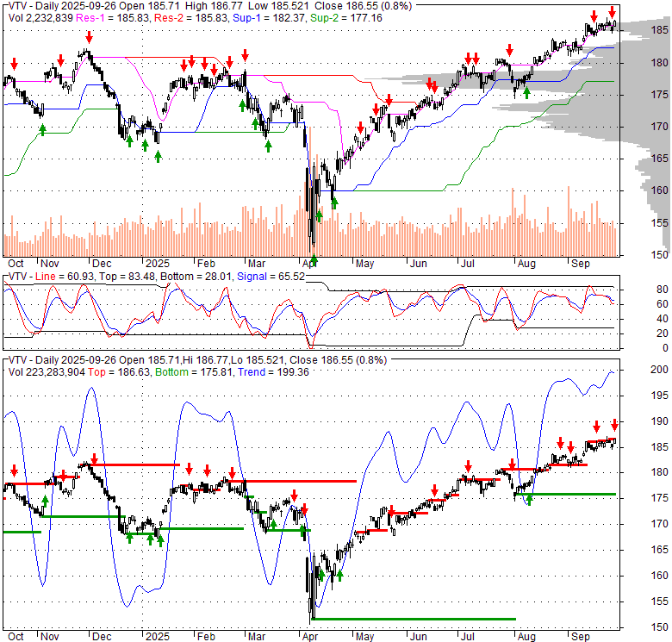Select the 'Vol 2,232,839' volume readout

pos(41,18)
